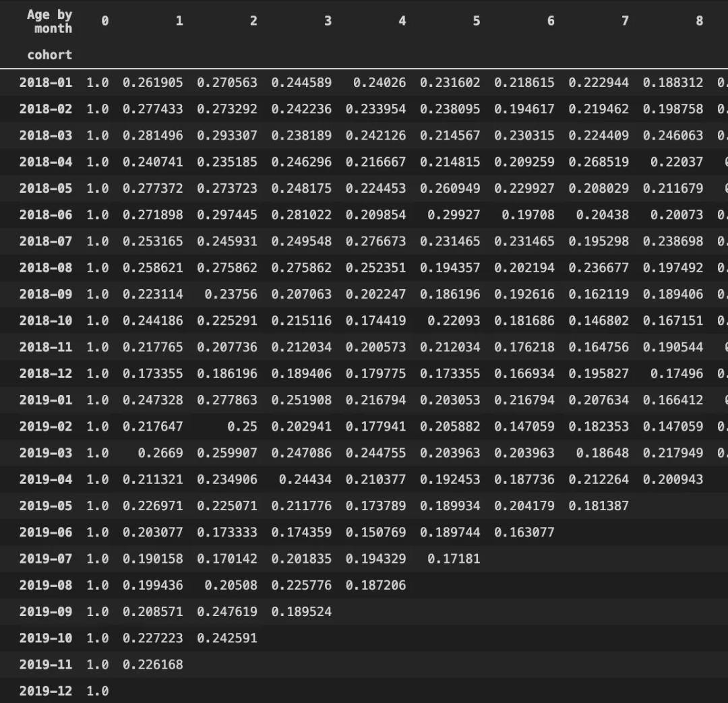Click the 2019-03 cohort row label
This screenshot has width=728, height=703.
(46, 453)
